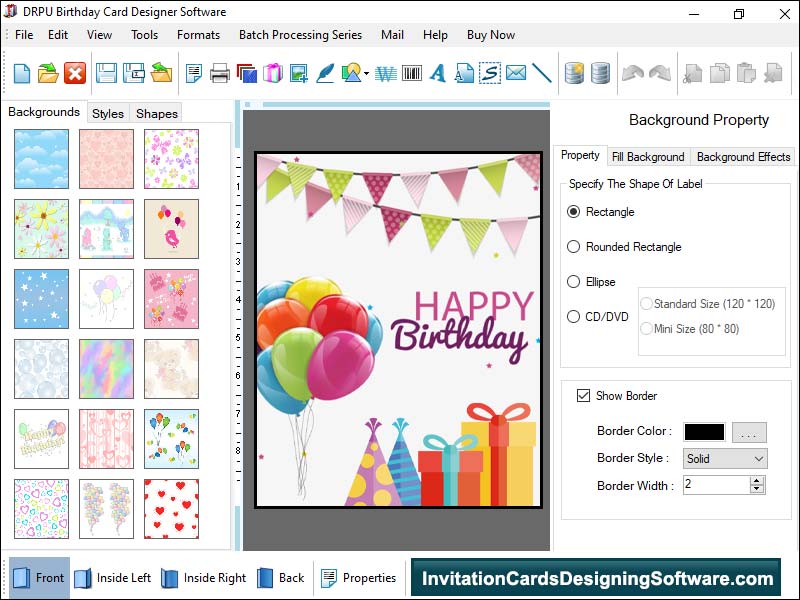Click the Save floppy disk icon
Screen dimensions: 800x600
coord(106,73)
